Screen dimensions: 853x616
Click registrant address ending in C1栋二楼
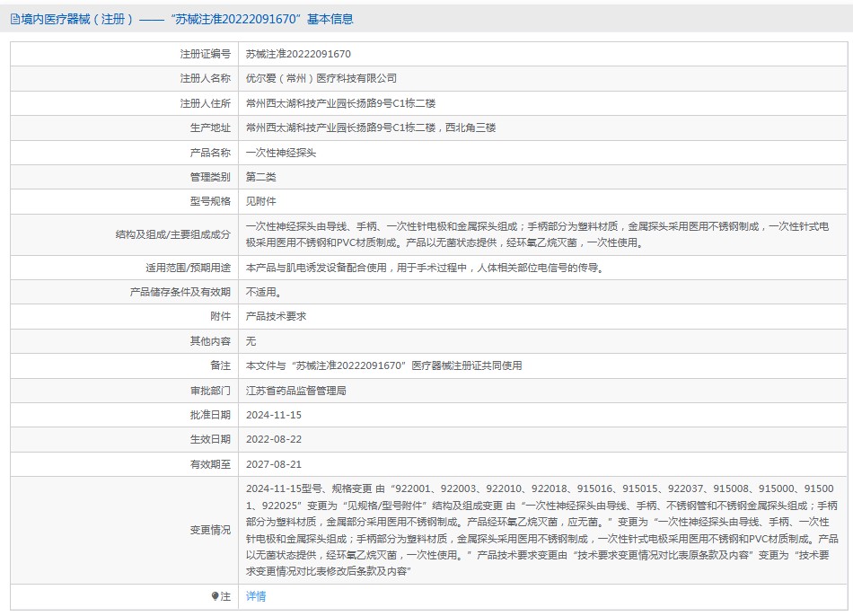340,103
